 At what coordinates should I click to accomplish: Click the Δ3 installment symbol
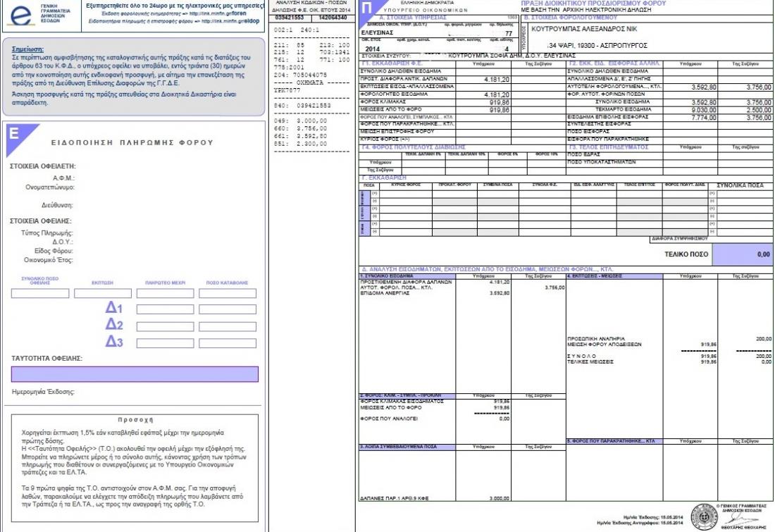click(114, 341)
